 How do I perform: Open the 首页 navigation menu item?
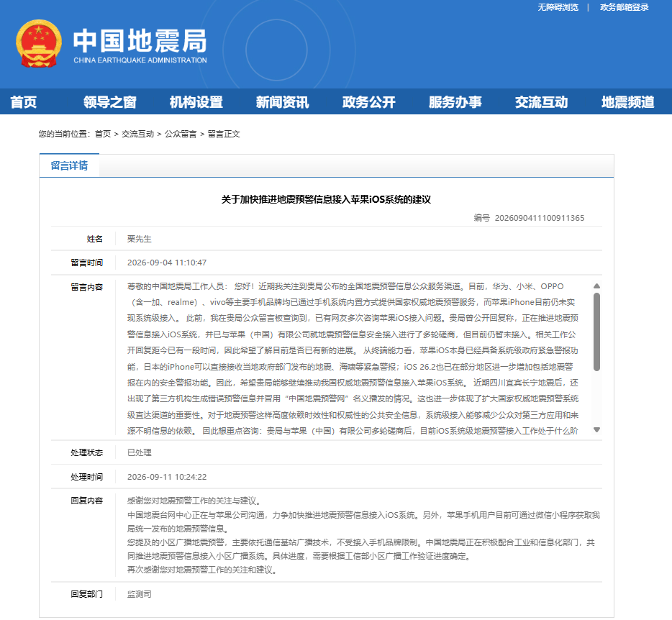[x=24, y=102]
